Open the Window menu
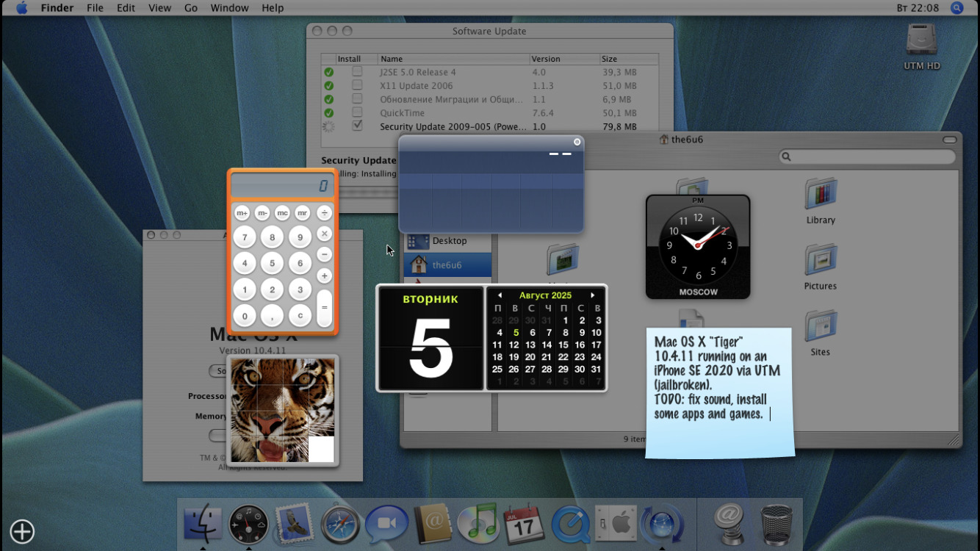Screen dimensions: 980x551 click(x=229, y=8)
